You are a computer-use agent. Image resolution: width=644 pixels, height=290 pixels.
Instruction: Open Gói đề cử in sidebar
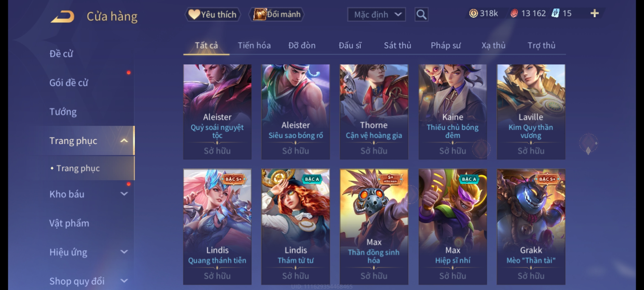[69, 83]
